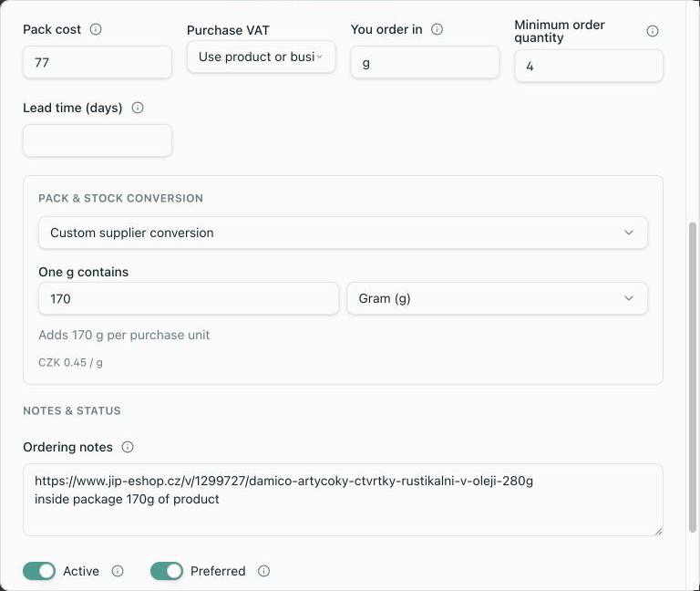
Task: Click the empty Lead time field
Action: (98, 140)
